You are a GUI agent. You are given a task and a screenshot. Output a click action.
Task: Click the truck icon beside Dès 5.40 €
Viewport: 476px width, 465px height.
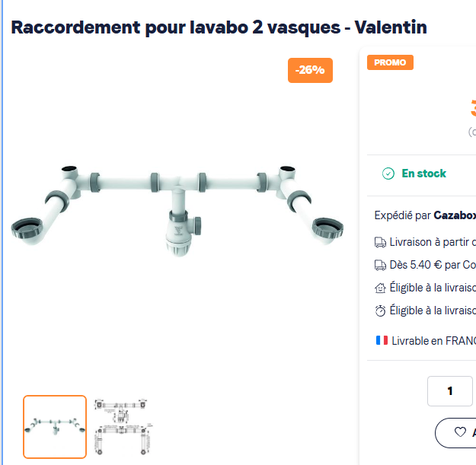click(x=380, y=265)
